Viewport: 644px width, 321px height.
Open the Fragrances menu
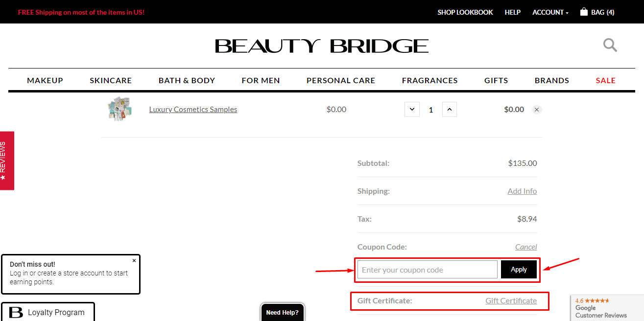(x=429, y=80)
